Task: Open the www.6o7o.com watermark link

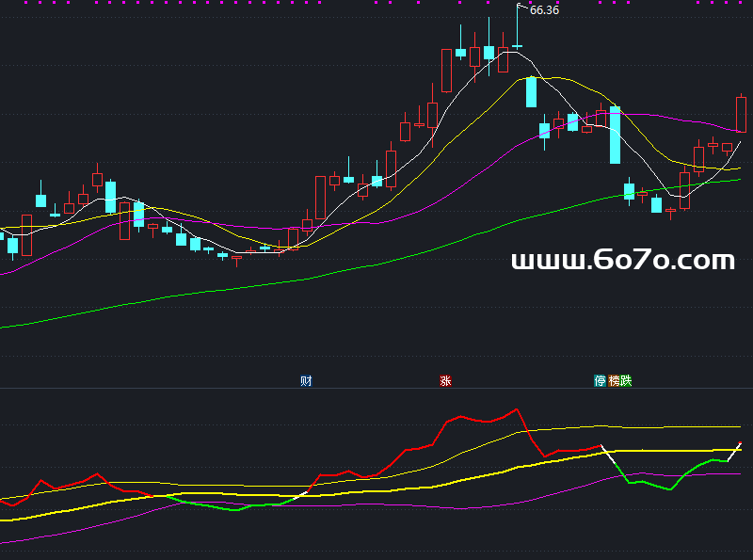Action: (x=622, y=261)
